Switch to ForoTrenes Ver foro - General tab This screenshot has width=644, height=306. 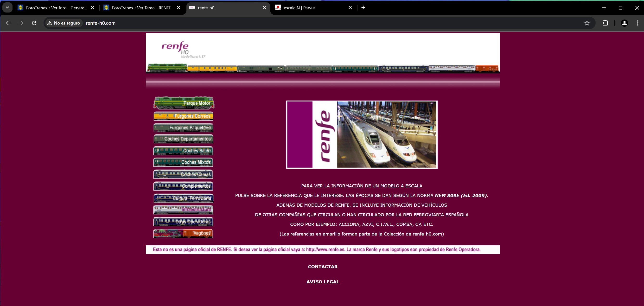[56, 8]
